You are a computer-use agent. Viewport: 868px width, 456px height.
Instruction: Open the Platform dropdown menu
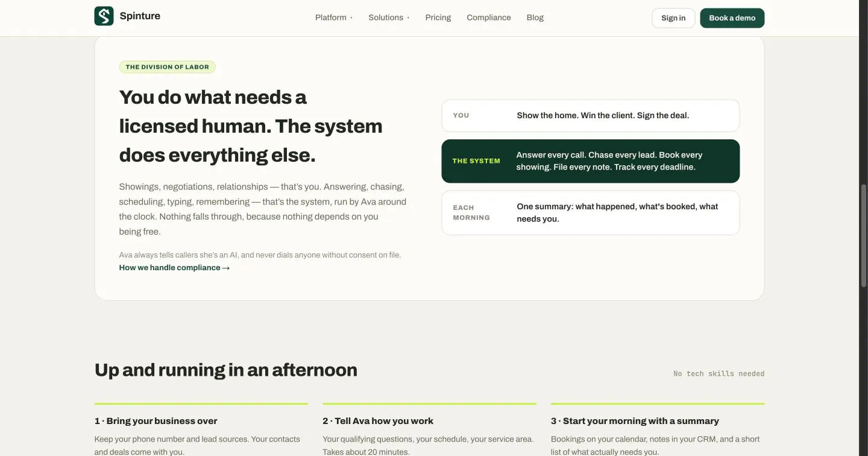(x=334, y=17)
